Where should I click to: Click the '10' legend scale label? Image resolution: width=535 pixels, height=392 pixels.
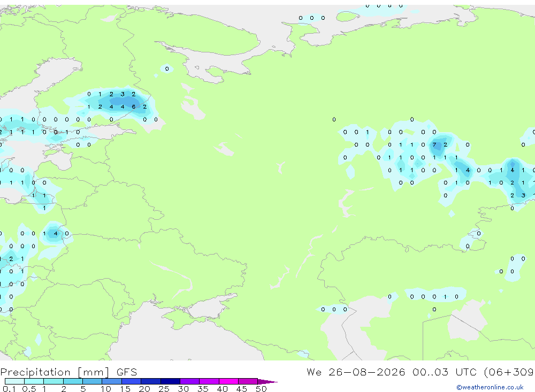pos(105,389)
